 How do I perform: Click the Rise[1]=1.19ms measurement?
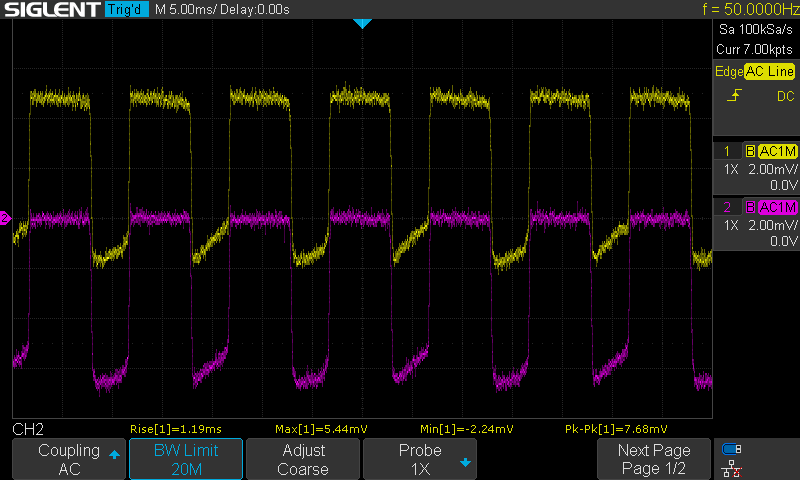(x=176, y=429)
